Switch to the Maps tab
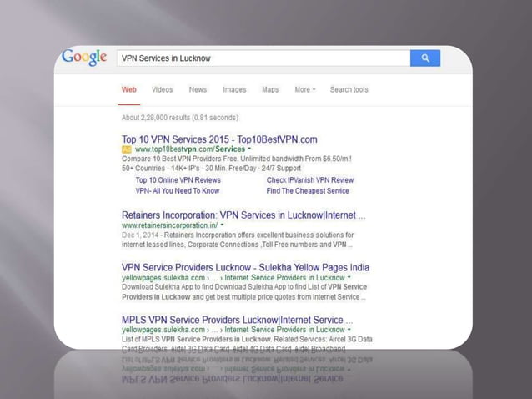Image resolution: width=532 pixels, height=399 pixels. 270,89
